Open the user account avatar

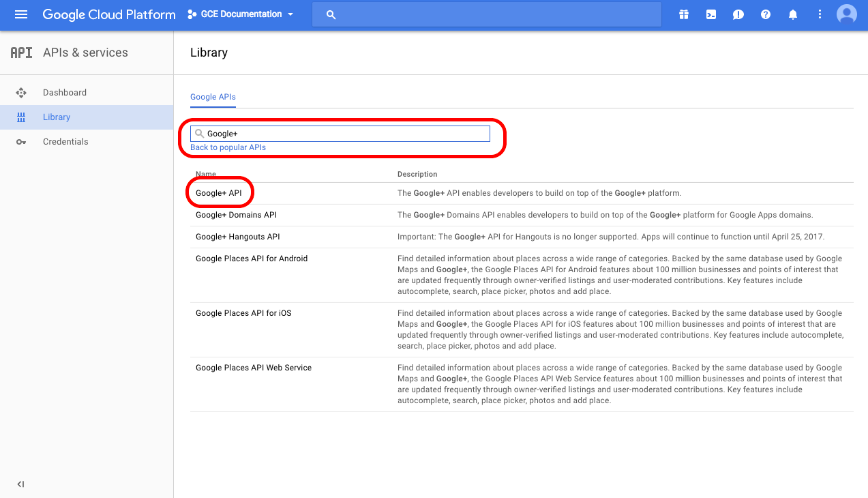847,14
